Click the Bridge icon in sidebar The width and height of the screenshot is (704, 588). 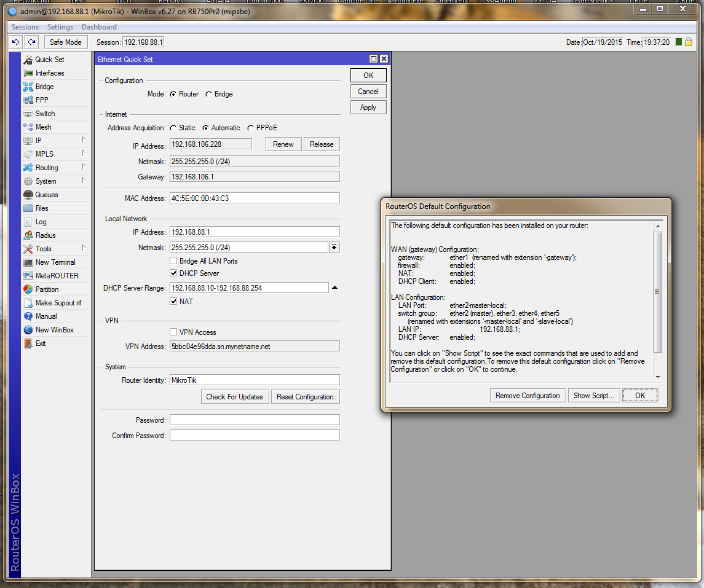(28, 87)
